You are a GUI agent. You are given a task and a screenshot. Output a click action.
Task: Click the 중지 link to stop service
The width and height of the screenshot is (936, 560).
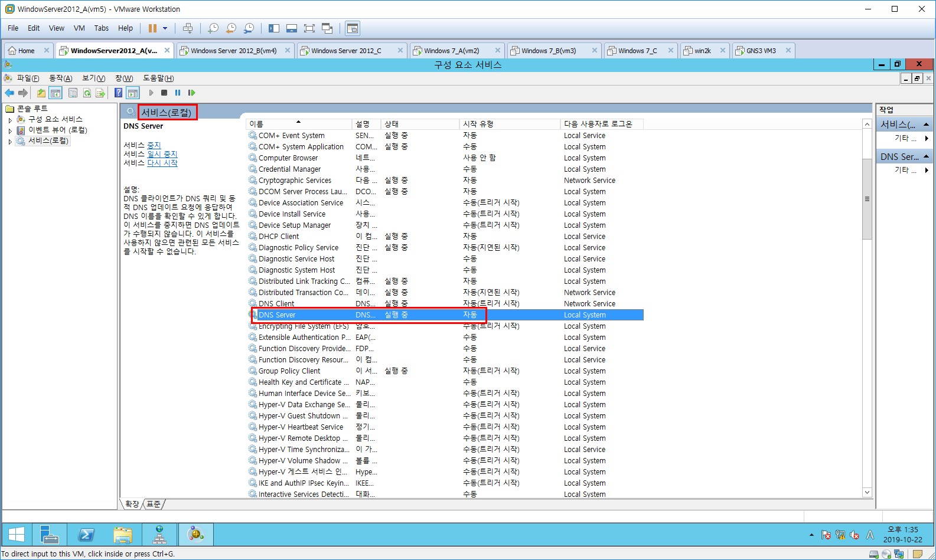[x=154, y=145]
